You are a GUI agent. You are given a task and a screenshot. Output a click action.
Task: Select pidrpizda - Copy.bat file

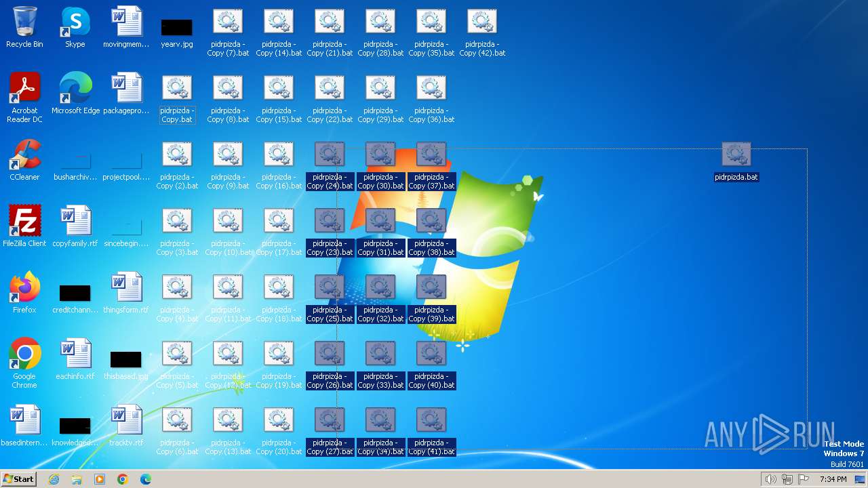[x=177, y=98]
